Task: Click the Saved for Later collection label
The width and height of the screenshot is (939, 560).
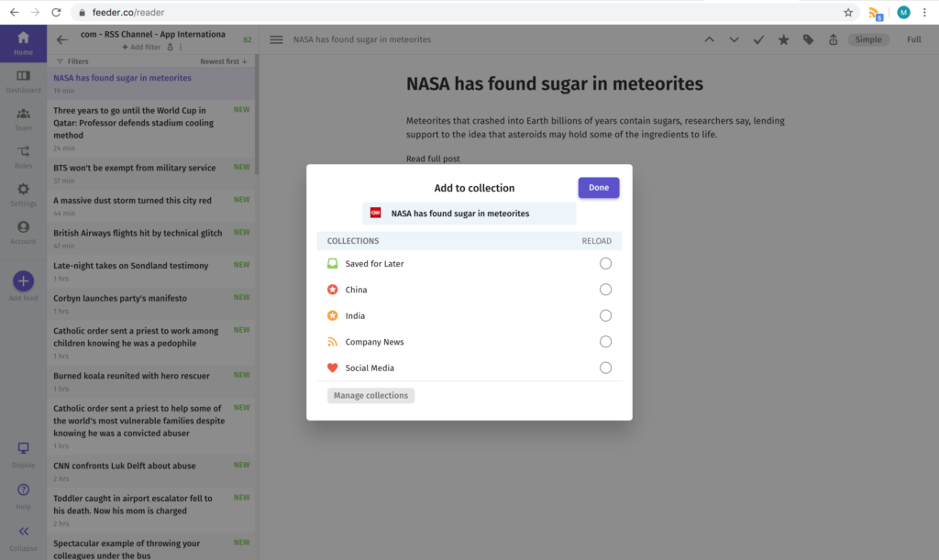Action: [x=374, y=263]
